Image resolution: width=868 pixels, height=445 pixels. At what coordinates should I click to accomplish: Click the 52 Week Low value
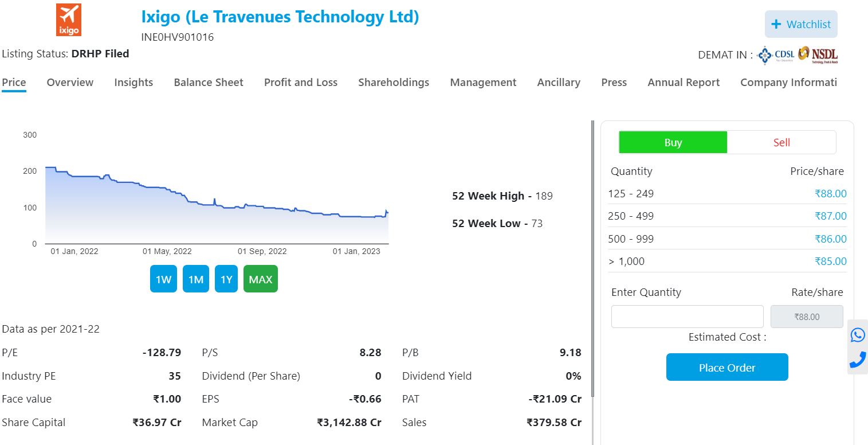(537, 224)
